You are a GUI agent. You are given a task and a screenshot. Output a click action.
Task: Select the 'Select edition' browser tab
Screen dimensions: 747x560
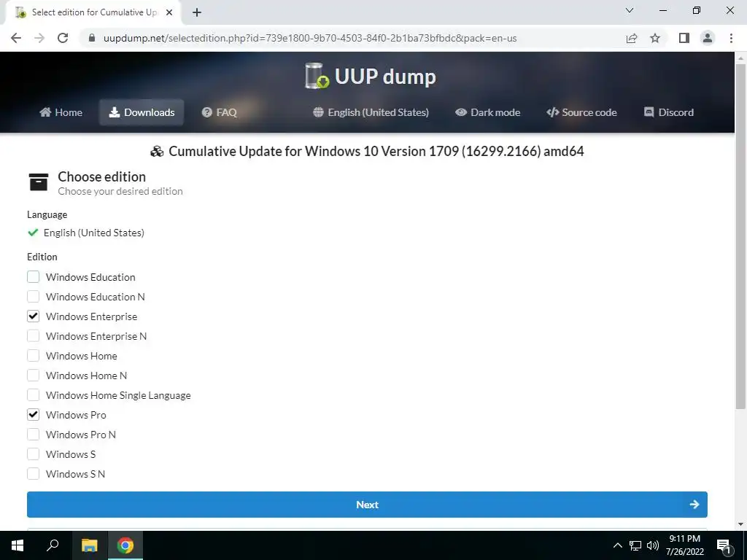click(93, 12)
